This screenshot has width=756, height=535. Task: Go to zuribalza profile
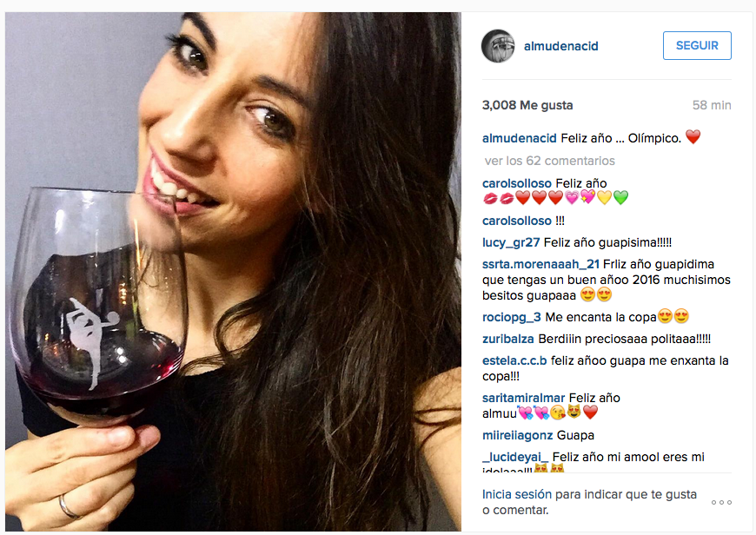coord(507,339)
